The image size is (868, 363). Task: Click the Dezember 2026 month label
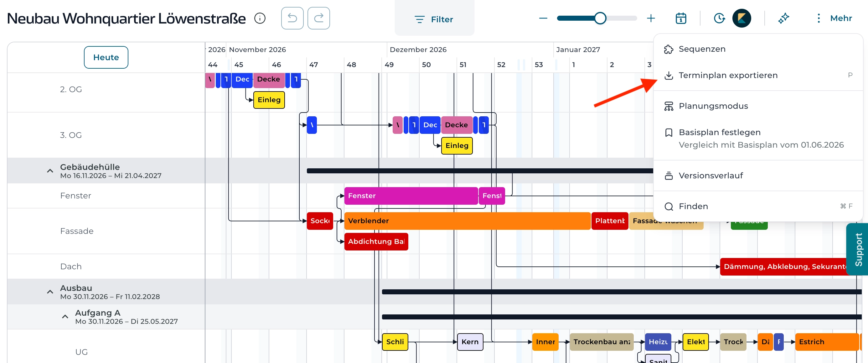click(418, 50)
